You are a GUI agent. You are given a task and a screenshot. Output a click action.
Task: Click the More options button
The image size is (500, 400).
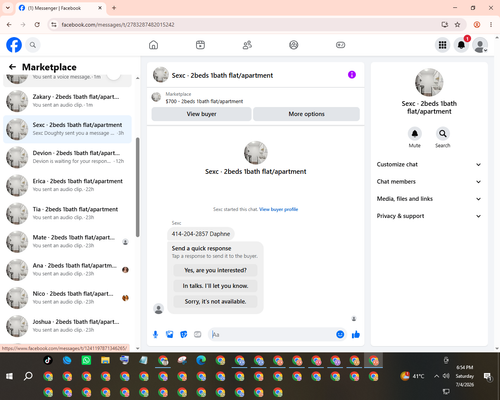[306, 114]
